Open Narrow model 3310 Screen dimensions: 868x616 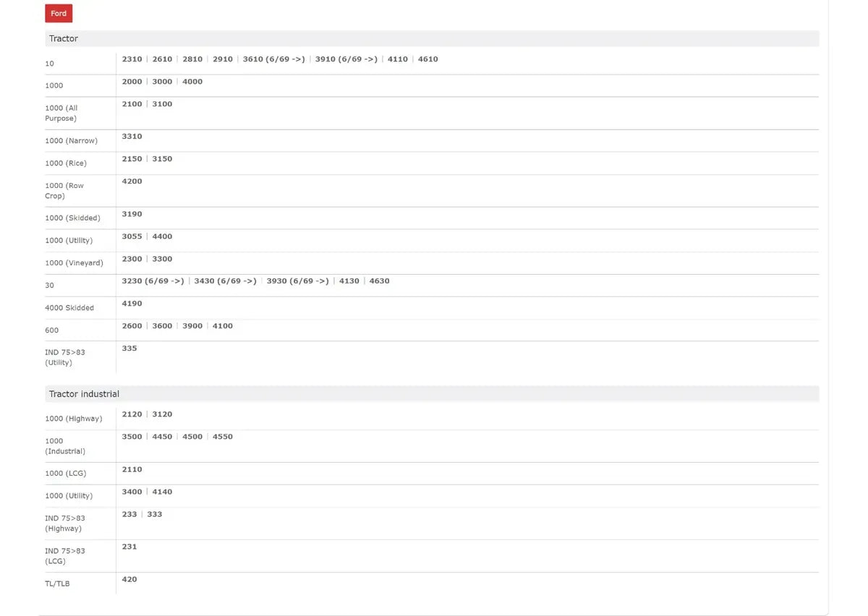132,137
